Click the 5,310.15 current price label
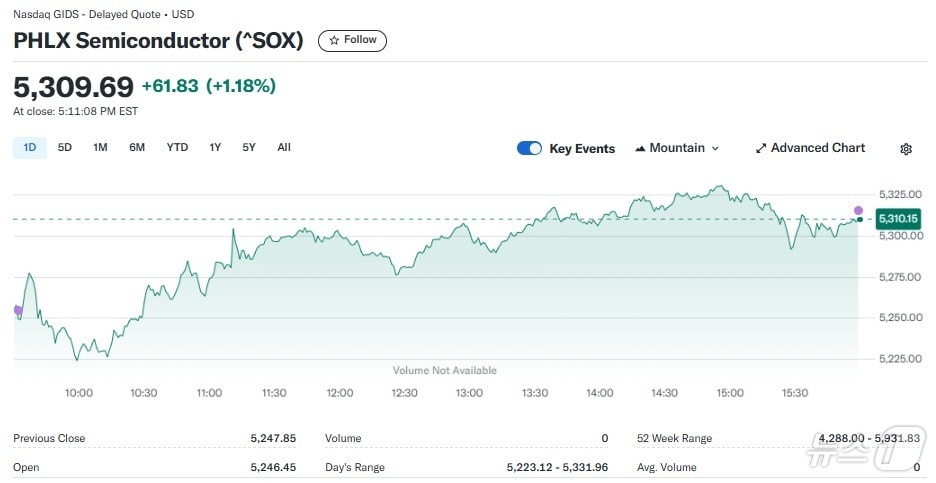The image size is (936, 483). click(896, 219)
